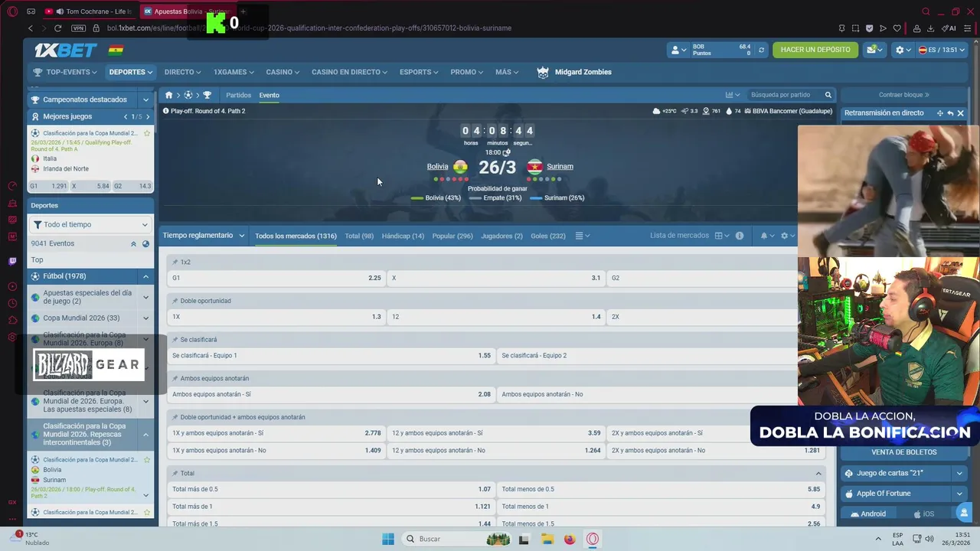Screen dimensions: 980x551
Task: Click the VPN badge in the address bar
Action: [78, 28]
